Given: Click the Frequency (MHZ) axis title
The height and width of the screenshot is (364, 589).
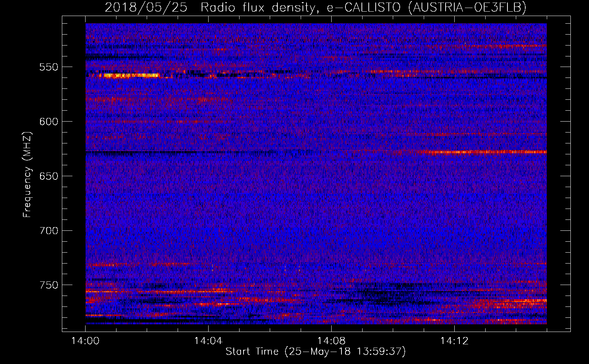Looking at the screenshot, I should coord(27,175).
